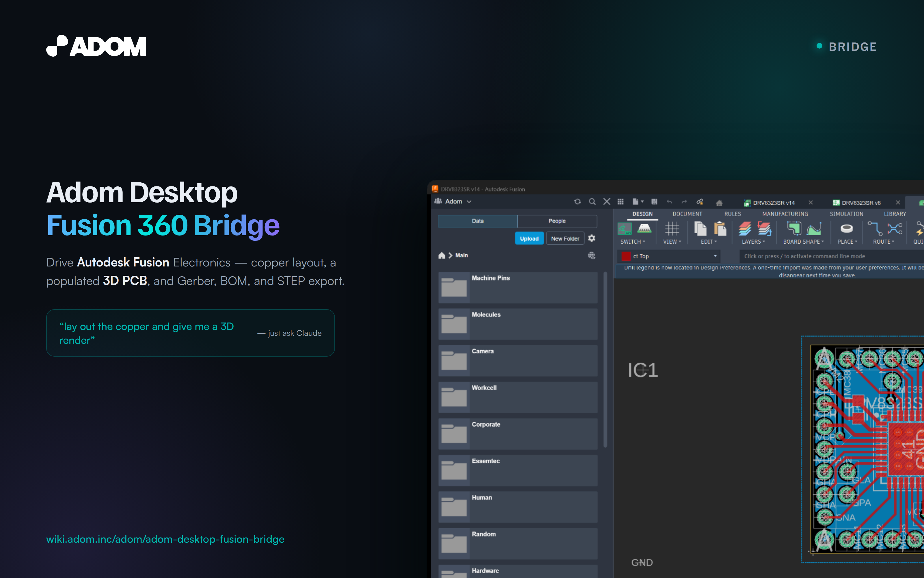924x578 pixels.
Task: Expand the File icon dropdown arrow
Action: 642,201
